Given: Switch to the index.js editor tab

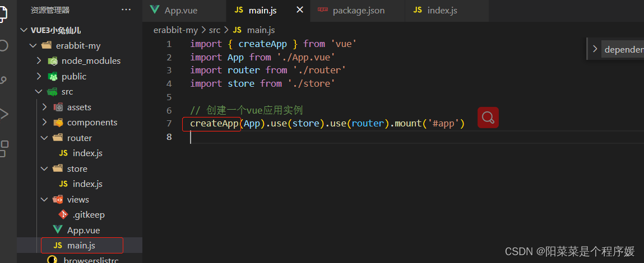Looking at the screenshot, I should coord(447,11).
